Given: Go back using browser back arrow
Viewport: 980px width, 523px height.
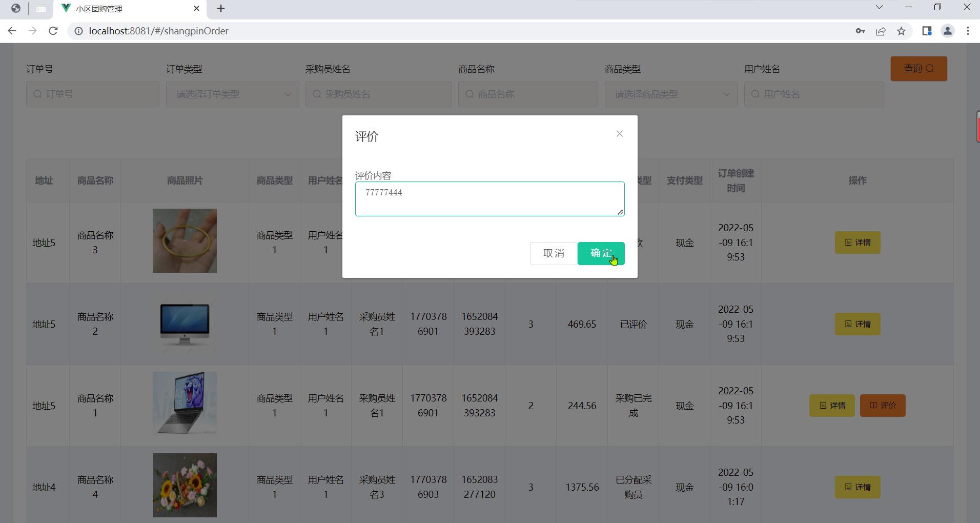Looking at the screenshot, I should coord(12,31).
